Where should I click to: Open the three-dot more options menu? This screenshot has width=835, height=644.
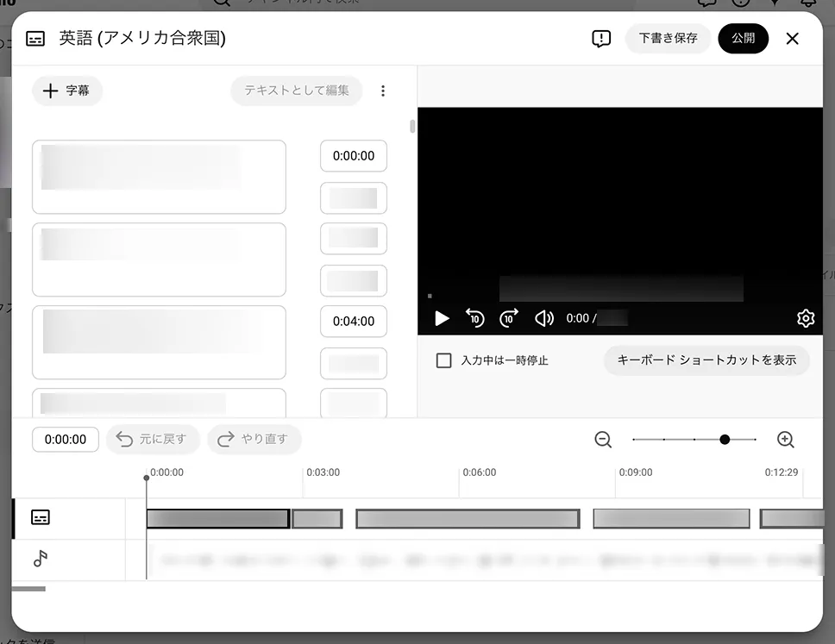tap(383, 91)
